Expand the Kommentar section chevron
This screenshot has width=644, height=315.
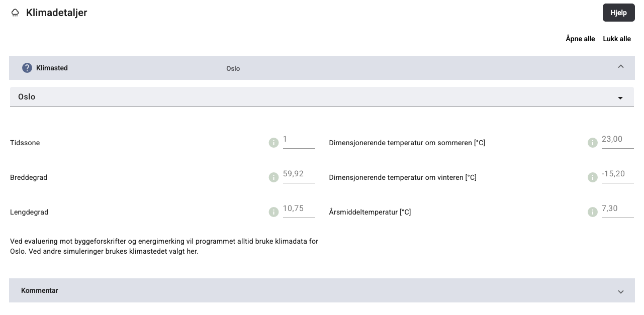pos(620,291)
